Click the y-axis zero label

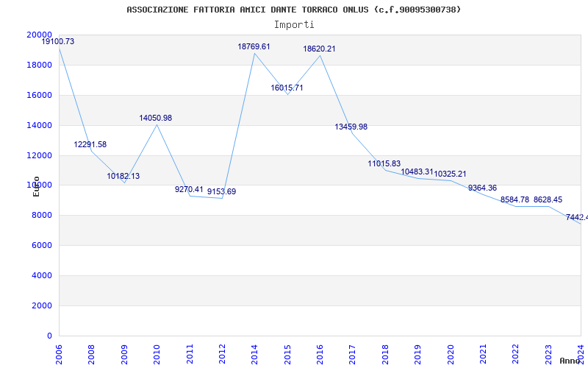[x=49, y=336]
